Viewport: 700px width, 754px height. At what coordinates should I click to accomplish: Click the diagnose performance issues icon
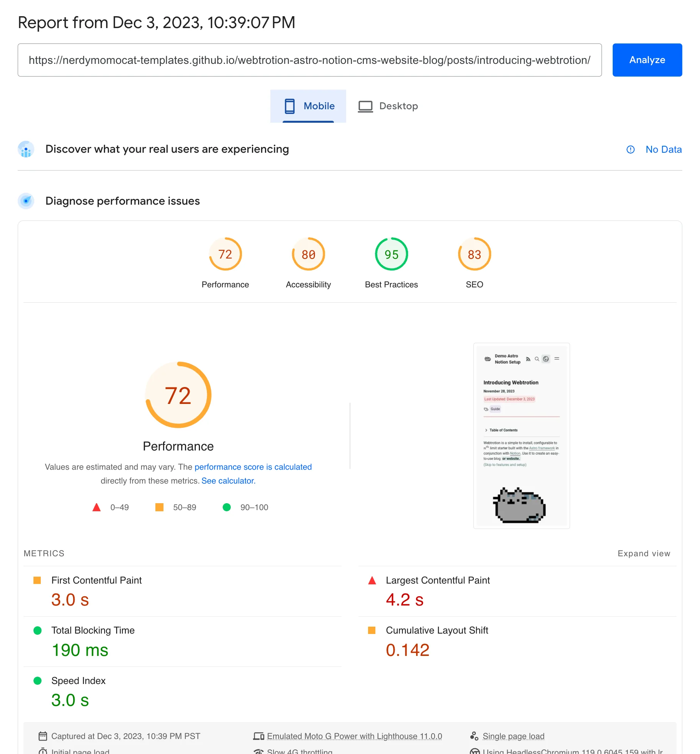[26, 201]
